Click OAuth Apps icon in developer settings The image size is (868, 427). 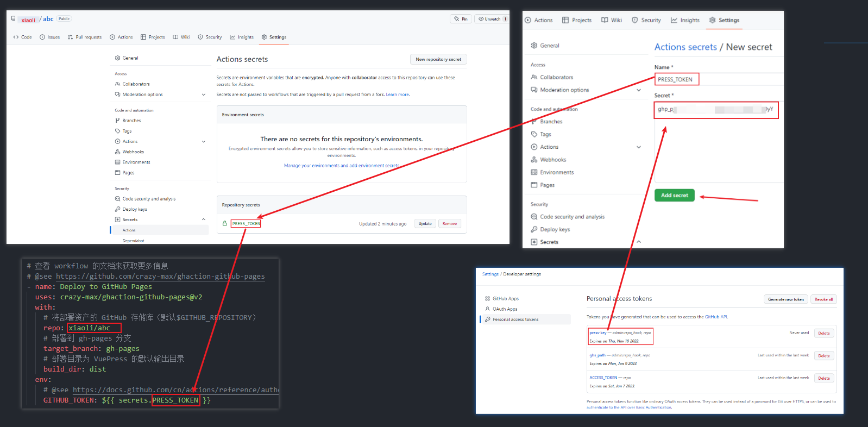coord(487,309)
